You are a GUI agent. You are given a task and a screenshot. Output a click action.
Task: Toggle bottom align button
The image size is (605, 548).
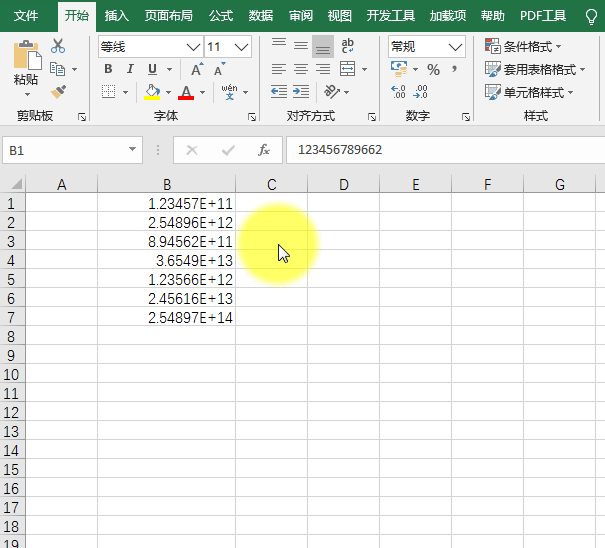(x=323, y=46)
